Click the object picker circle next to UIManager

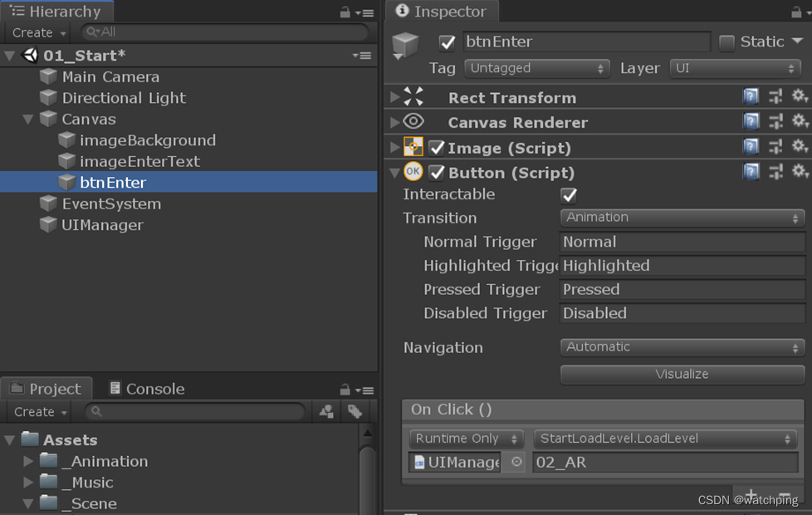click(516, 462)
